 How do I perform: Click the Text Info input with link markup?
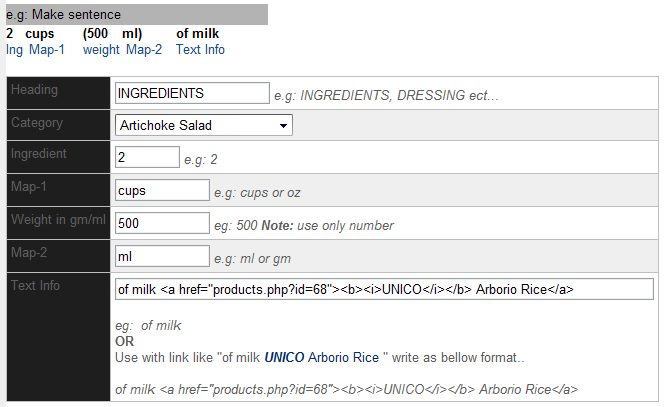tap(384, 290)
